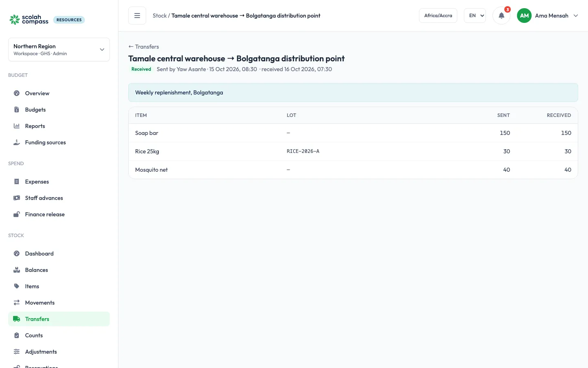Click the Received status badge

point(141,69)
